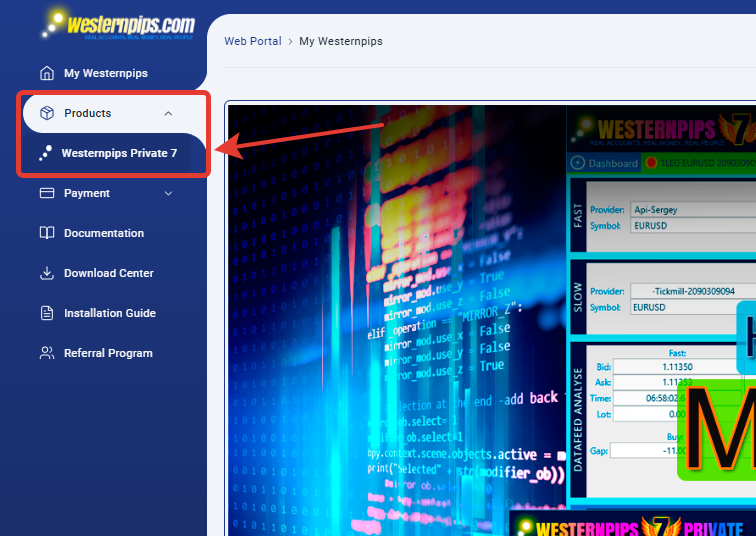Click the WESTERNPIPS 7 logo in banner
Viewport: 756px width, 536px height.
663,129
